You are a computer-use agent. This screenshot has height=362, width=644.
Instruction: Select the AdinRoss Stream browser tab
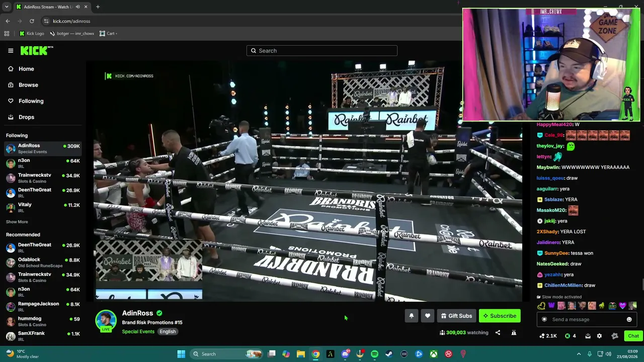[51, 7]
